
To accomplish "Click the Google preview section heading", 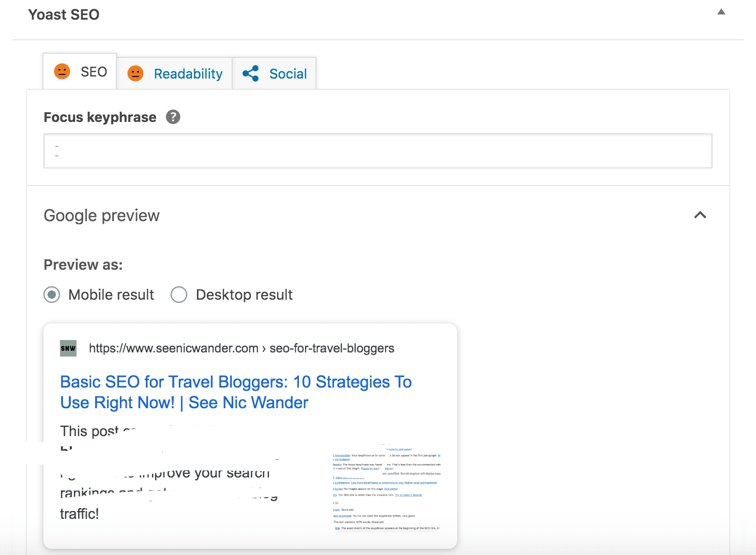I will coord(102,215).
